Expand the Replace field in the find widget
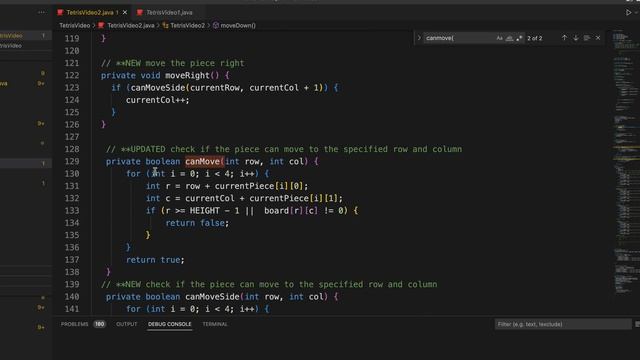The image size is (640, 360). (419, 38)
